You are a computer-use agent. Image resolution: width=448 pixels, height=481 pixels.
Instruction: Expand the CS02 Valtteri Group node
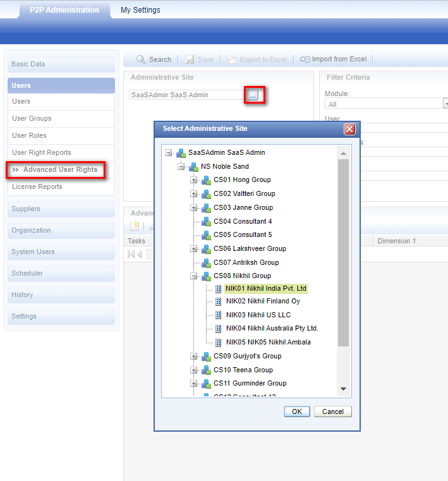point(194,194)
